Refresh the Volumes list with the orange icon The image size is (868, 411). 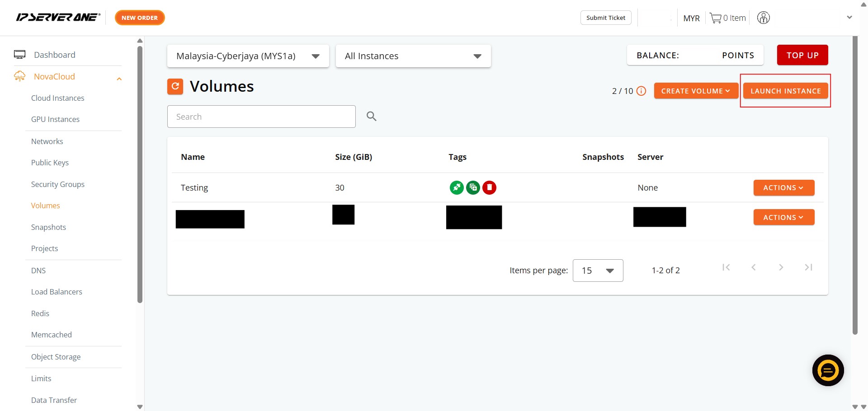pyautogui.click(x=175, y=86)
